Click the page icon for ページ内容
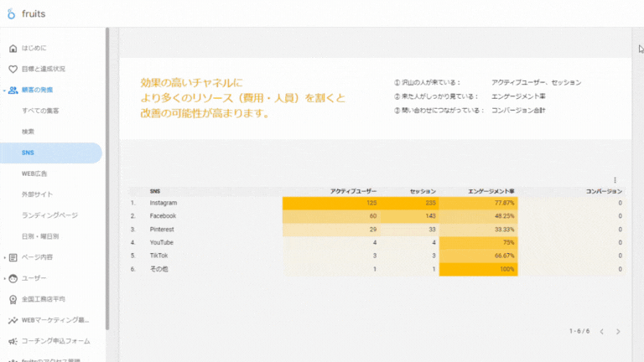The height and width of the screenshot is (362, 644). pos(13,258)
